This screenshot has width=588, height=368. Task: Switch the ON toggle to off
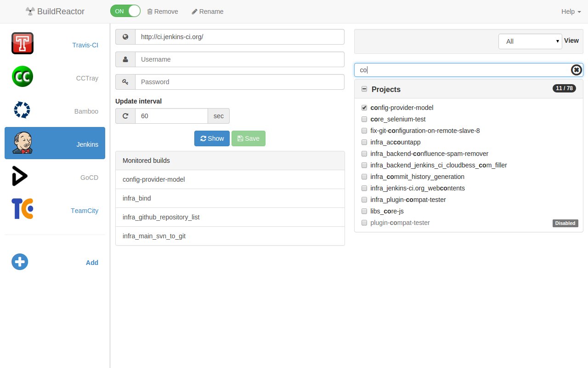(x=125, y=11)
